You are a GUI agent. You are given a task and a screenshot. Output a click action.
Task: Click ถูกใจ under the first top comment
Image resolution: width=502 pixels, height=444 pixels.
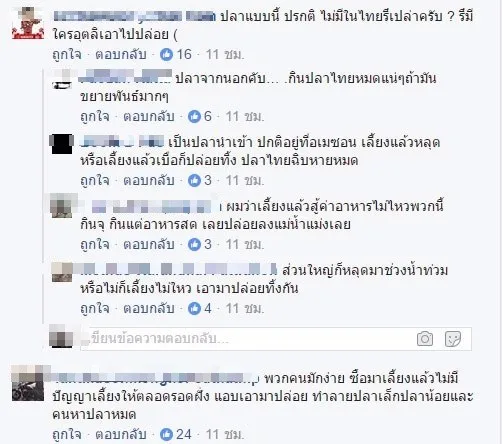[x=67, y=54]
